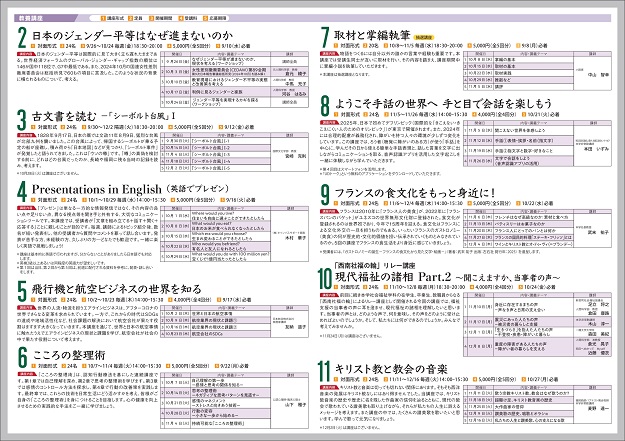Image resolution: width=625 pixels, height=441 pixels.
Task: Click the large green course number 6
Action: coord(22,358)
